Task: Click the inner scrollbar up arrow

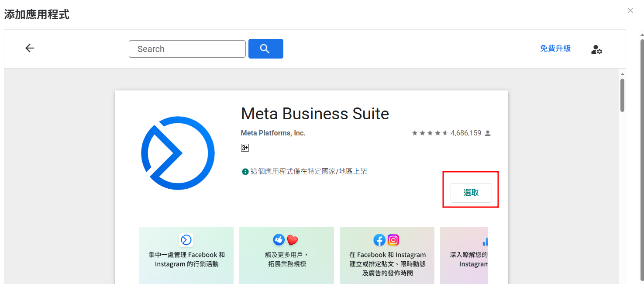Action: point(622,74)
